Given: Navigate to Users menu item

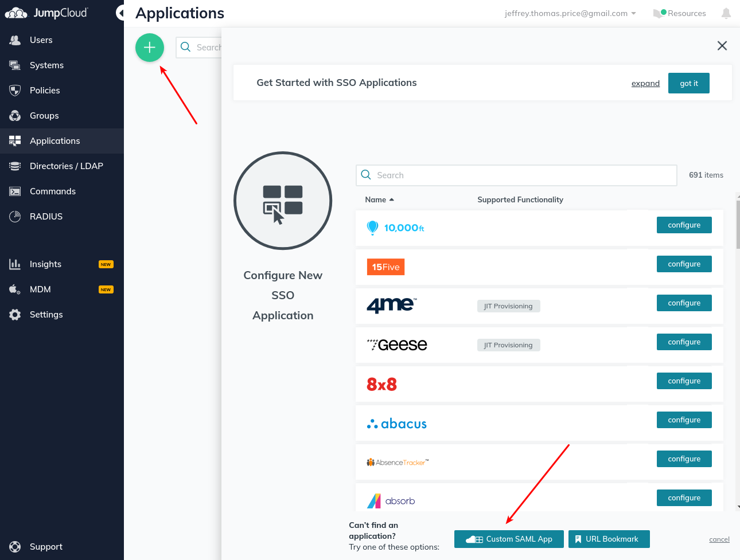Looking at the screenshot, I should pos(41,40).
